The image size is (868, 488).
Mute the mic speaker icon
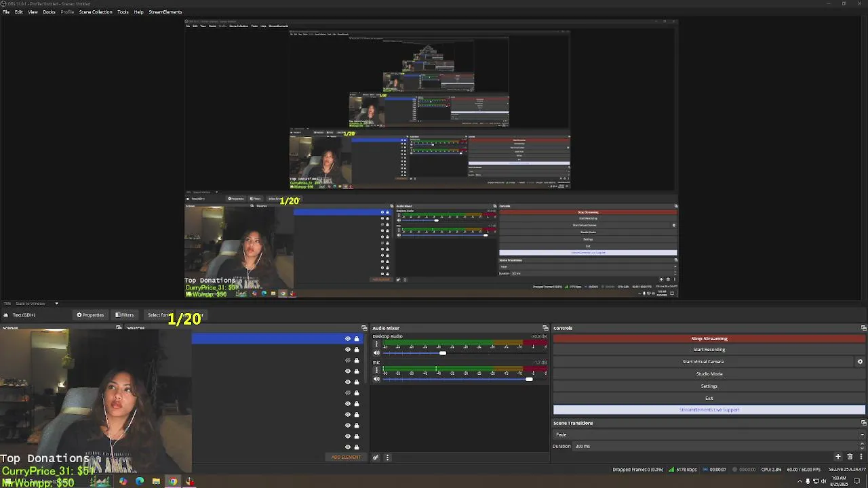point(377,379)
